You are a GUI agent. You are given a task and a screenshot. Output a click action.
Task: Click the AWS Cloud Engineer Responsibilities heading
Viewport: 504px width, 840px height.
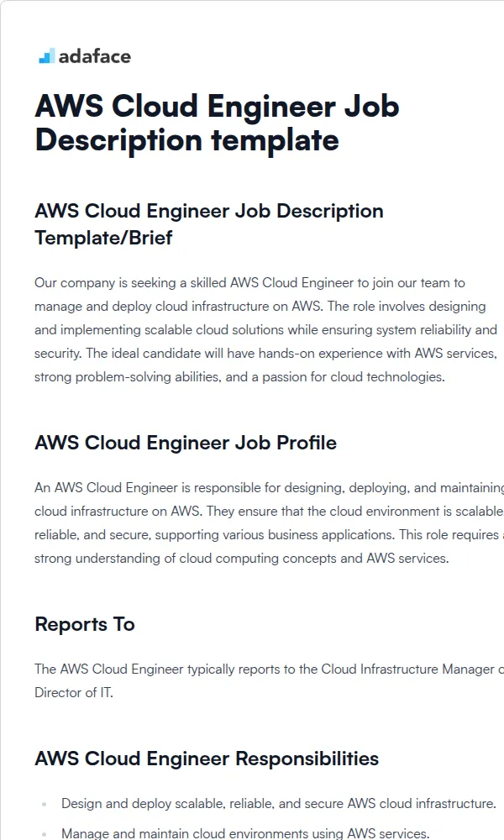coord(207,759)
